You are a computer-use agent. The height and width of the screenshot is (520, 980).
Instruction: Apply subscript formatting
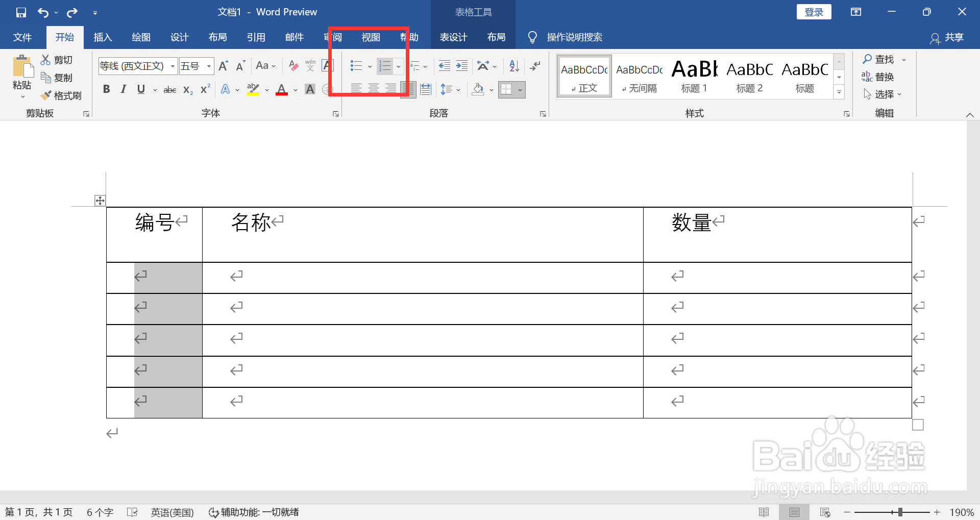click(x=187, y=90)
